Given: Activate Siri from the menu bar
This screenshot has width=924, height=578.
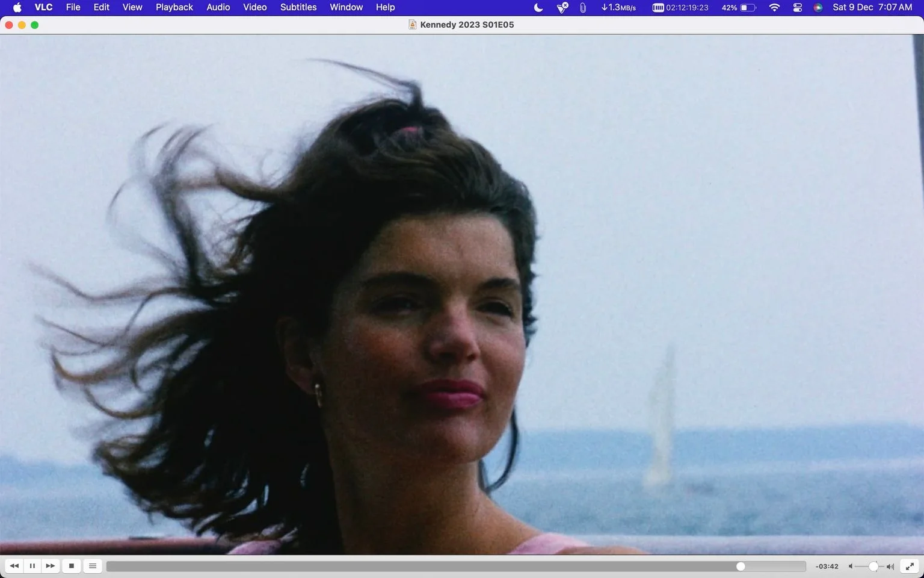Looking at the screenshot, I should pyautogui.click(x=818, y=7).
